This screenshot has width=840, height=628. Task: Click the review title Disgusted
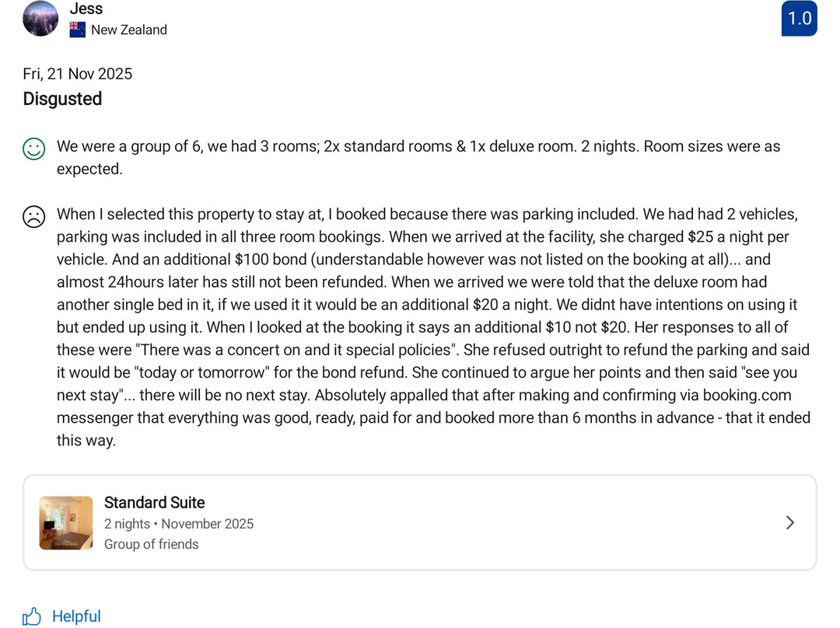point(62,99)
